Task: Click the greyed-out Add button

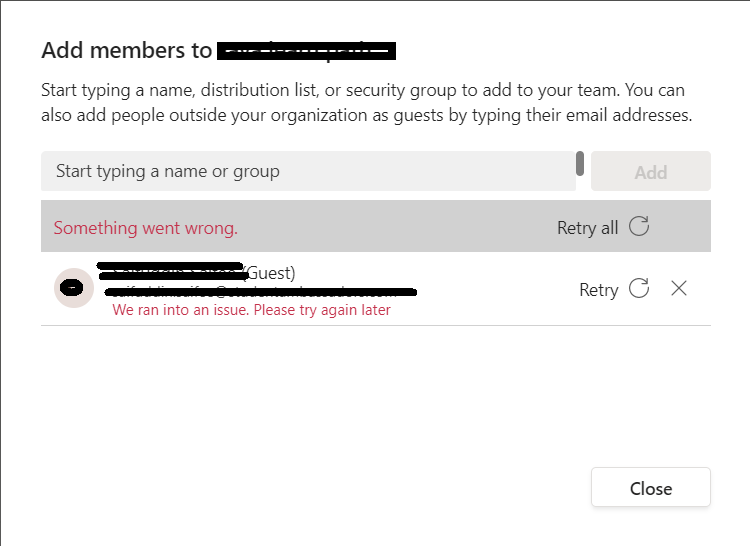Action: [651, 171]
